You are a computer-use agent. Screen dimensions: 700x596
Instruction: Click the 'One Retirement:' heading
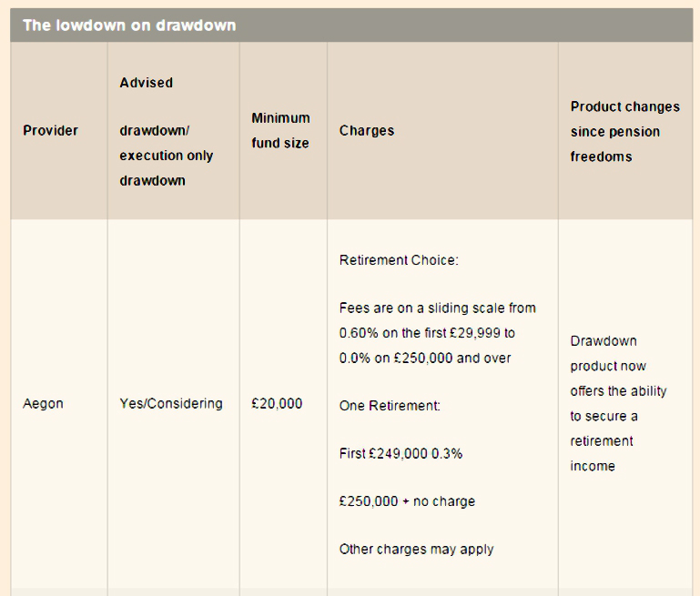pyautogui.click(x=390, y=406)
